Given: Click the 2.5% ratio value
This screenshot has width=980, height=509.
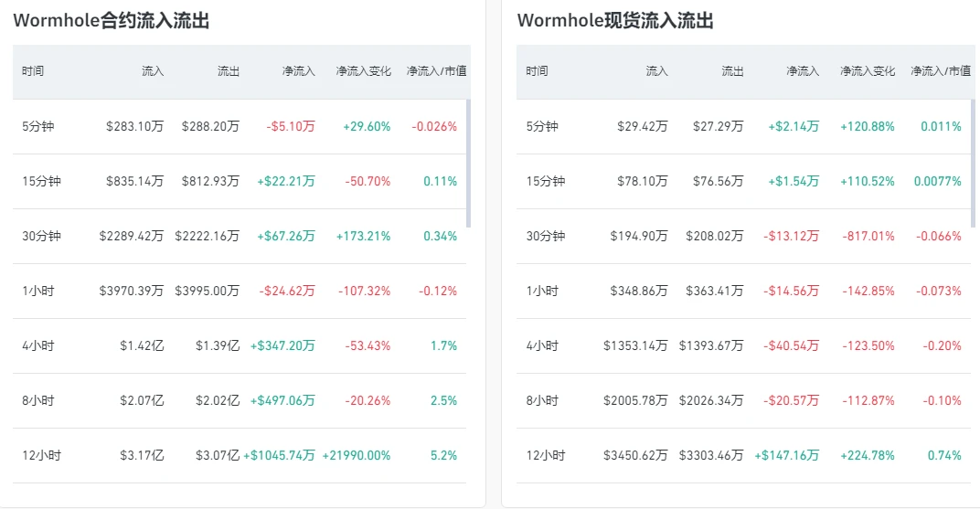Looking at the screenshot, I should point(443,401).
